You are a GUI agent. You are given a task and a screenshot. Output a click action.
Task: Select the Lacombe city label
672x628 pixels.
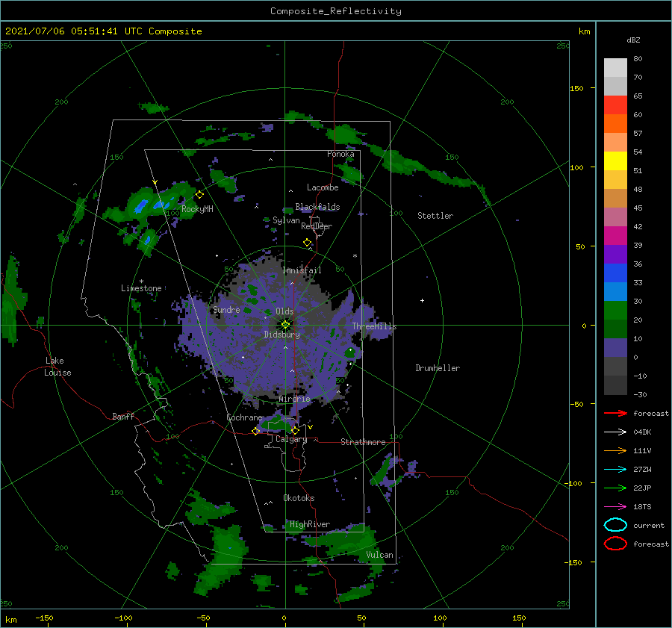point(323,187)
